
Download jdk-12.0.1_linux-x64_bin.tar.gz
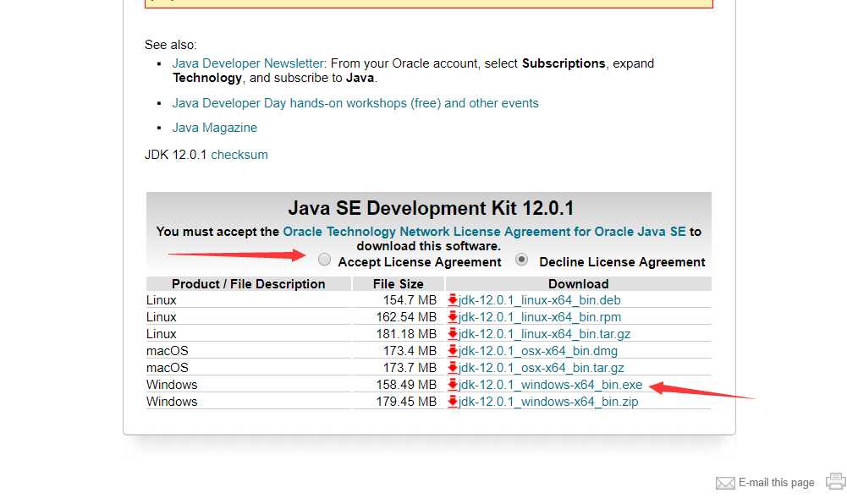(x=544, y=334)
